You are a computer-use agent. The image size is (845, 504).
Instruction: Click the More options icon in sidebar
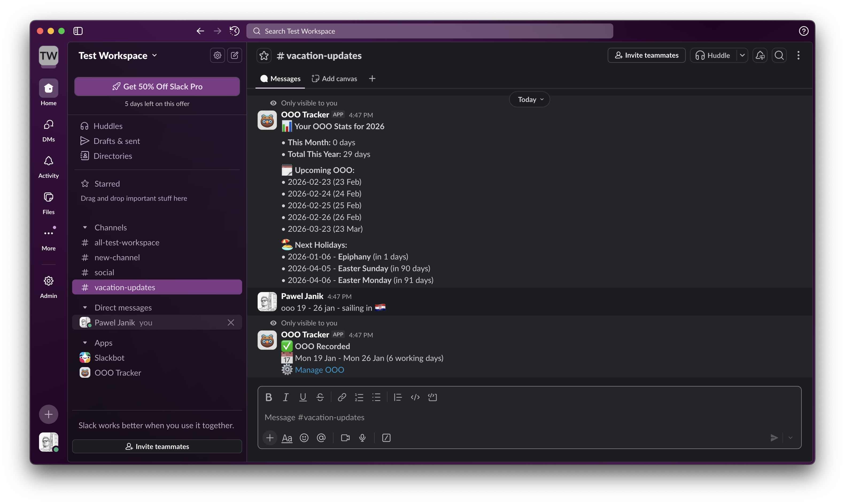48,232
